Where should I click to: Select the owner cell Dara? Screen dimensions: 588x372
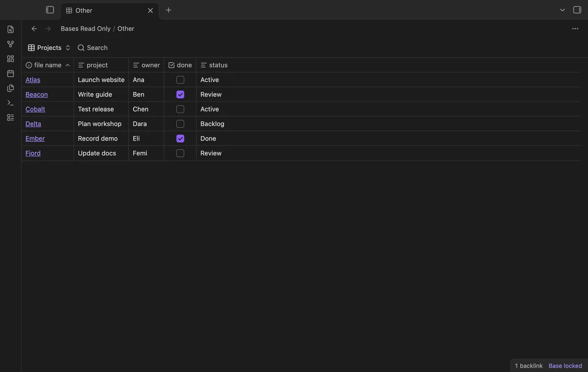point(147,124)
